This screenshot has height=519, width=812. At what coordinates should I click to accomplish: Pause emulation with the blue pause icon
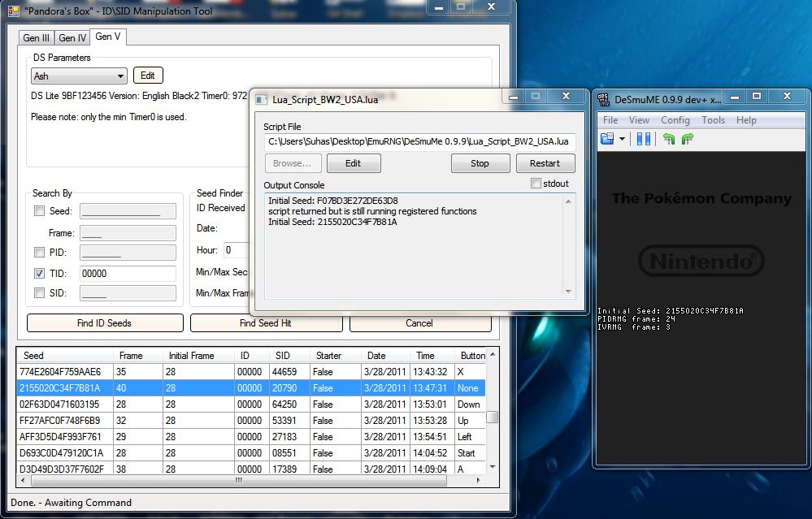(x=643, y=139)
